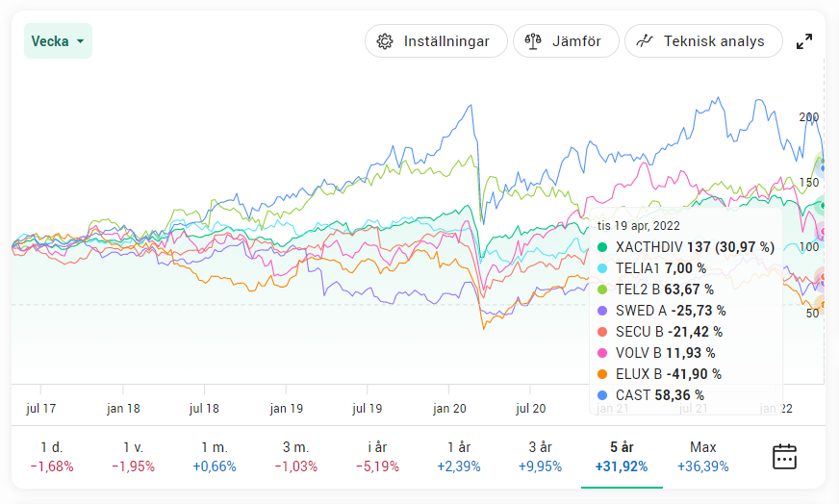Click the gear icon in Inställningar

click(385, 41)
